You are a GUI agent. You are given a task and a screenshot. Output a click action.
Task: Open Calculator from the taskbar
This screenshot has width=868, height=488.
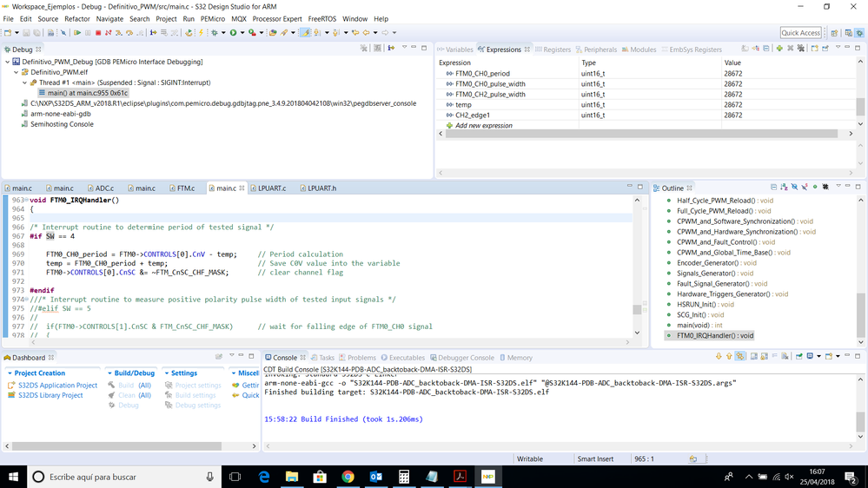tap(404, 477)
